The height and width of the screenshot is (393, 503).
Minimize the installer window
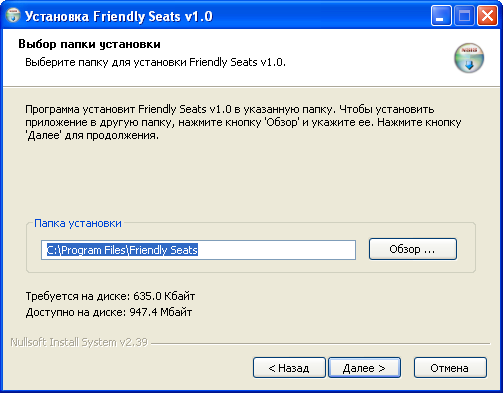441,15
